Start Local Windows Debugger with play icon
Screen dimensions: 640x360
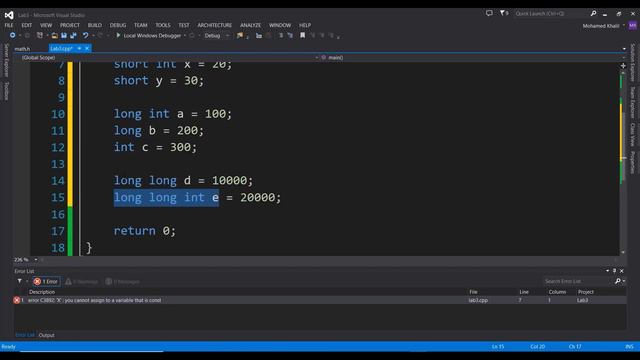coord(118,36)
